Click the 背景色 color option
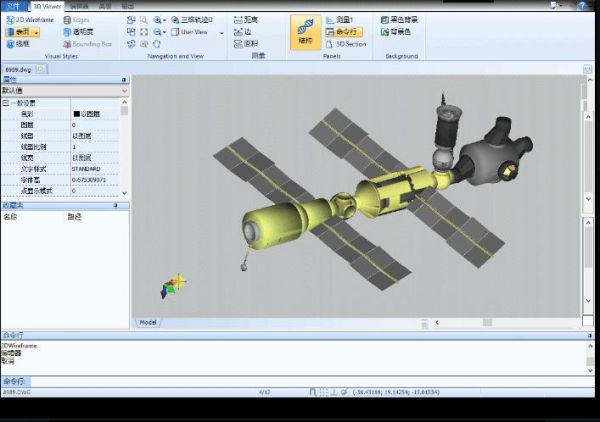The height and width of the screenshot is (422, 600). 399,32
